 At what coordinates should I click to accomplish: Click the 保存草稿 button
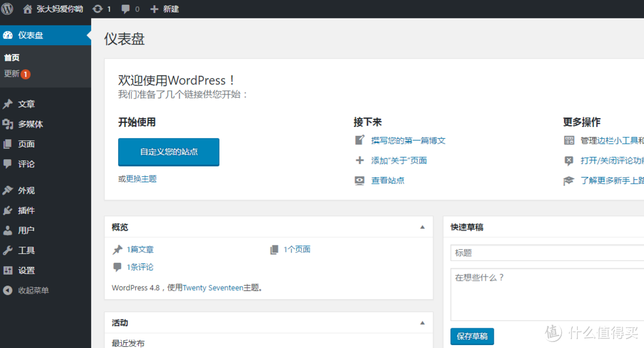pyautogui.click(x=472, y=337)
